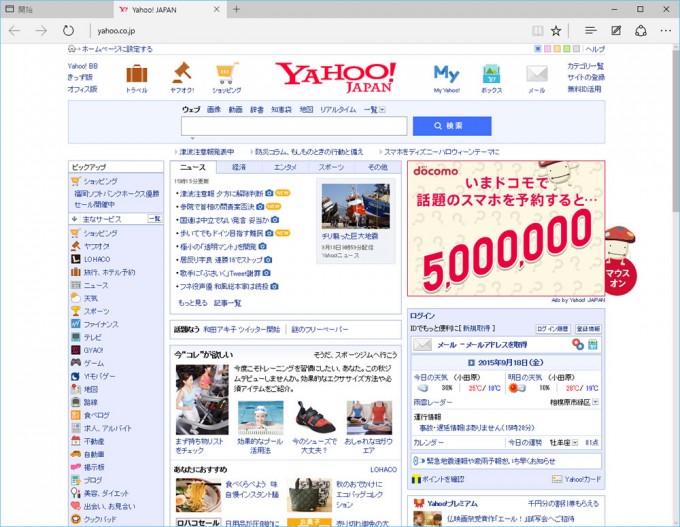Make a web note with the pen icon
This screenshot has height=527, width=680.
pyautogui.click(x=616, y=30)
